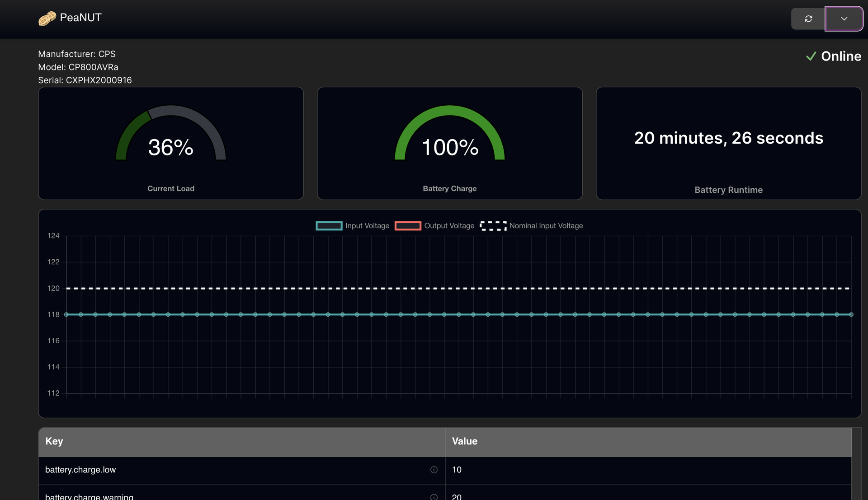Click the Manufacturer: CPS text
The image size is (868, 500).
pyautogui.click(x=77, y=54)
